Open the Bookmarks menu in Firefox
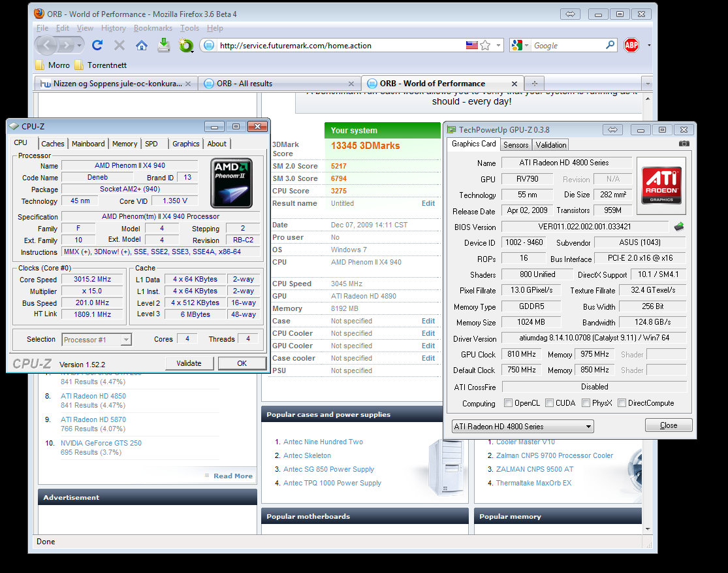This screenshot has width=728, height=573. pyautogui.click(x=153, y=28)
